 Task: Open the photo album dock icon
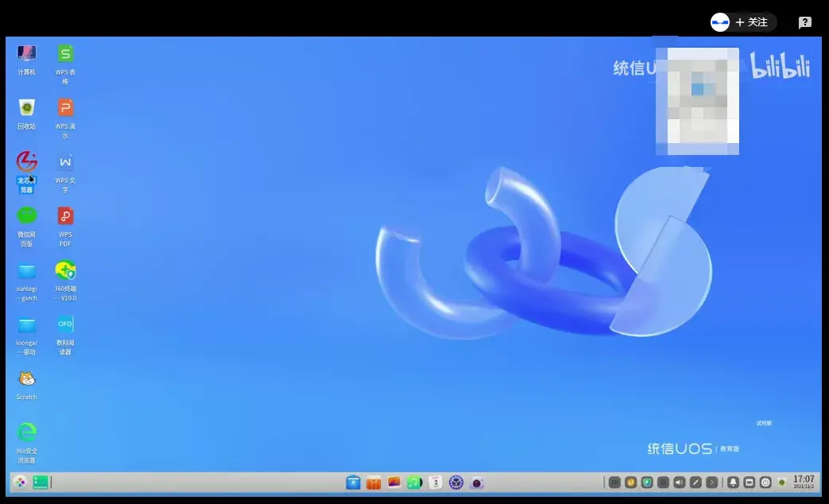(x=394, y=483)
